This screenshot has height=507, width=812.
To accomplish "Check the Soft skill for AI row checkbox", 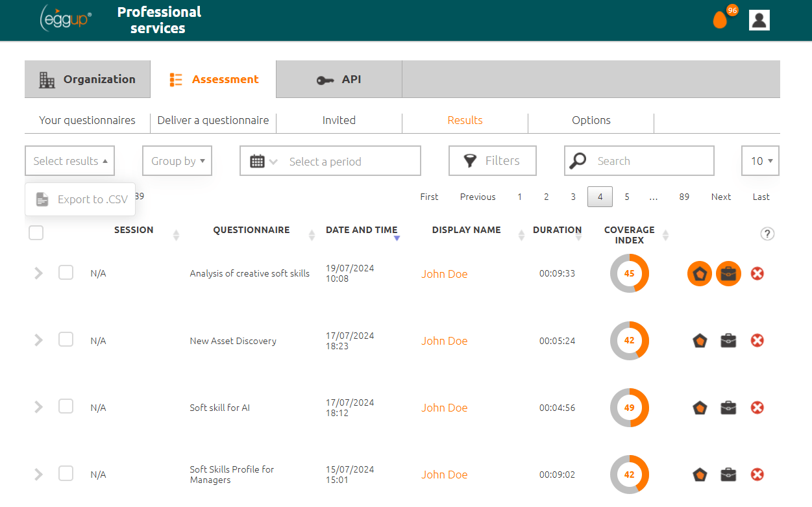I will pyautogui.click(x=66, y=406).
